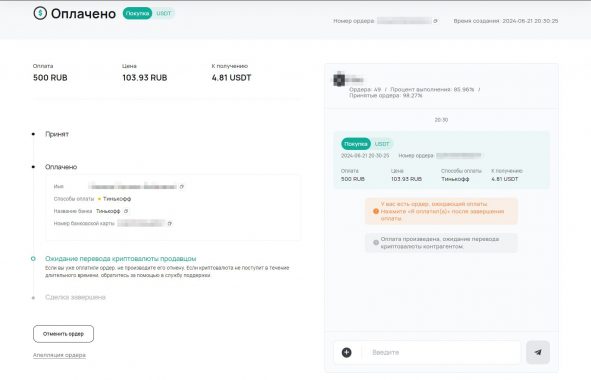Send the chat message with paper plane
This screenshot has width=591, height=380.
coord(538,352)
